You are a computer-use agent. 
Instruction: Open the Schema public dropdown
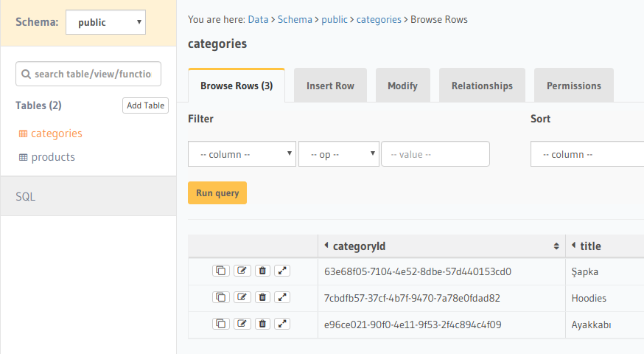pyautogui.click(x=105, y=22)
